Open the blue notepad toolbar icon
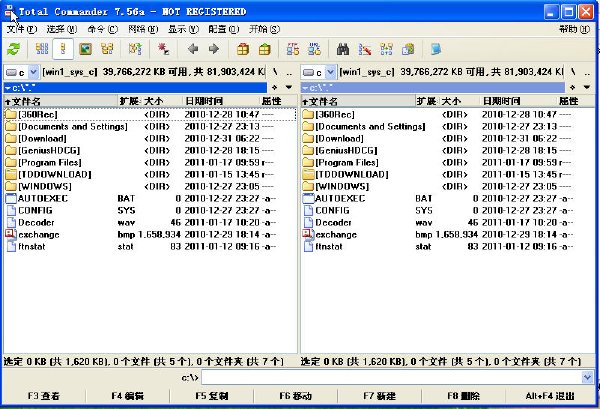 pyautogui.click(x=436, y=49)
